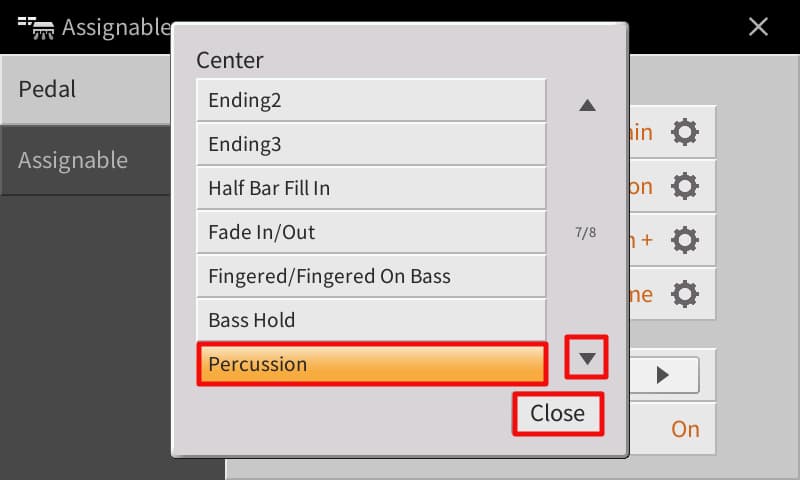This screenshot has height=480, width=800.
Task: Pick Fingered/Fingered On Bass option
Action: (372, 276)
